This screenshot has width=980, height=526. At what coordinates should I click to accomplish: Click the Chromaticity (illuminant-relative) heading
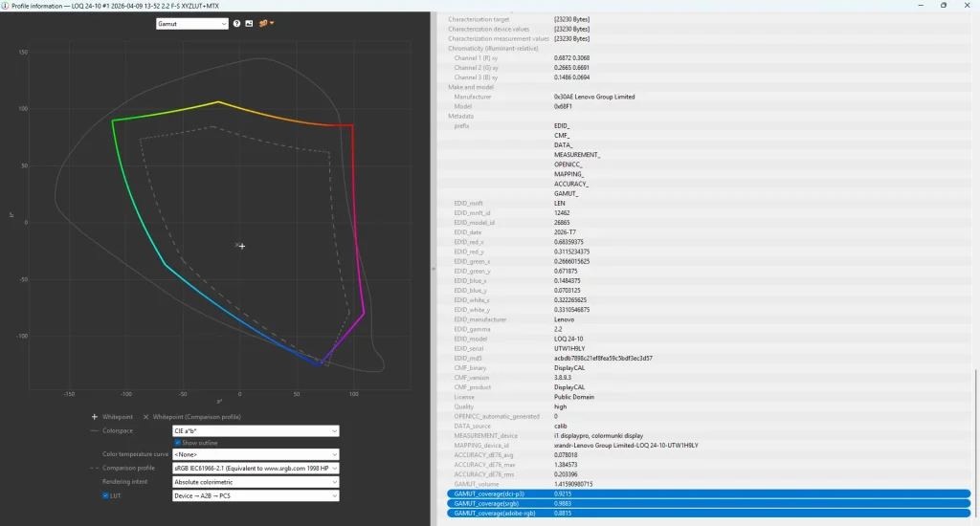coord(493,49)
